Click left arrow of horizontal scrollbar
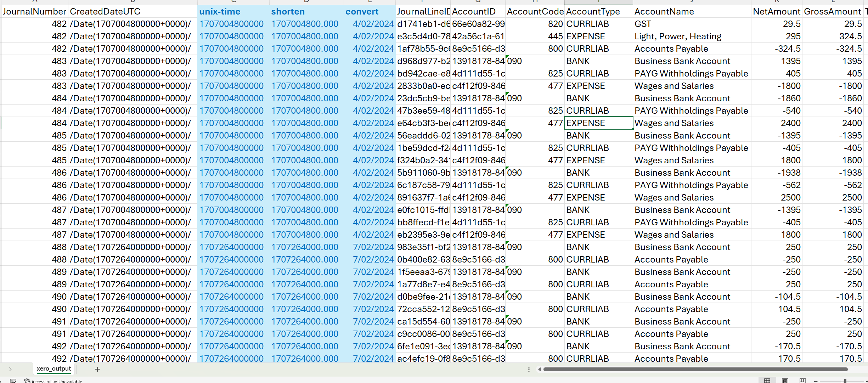 click(x=540, y=370)
